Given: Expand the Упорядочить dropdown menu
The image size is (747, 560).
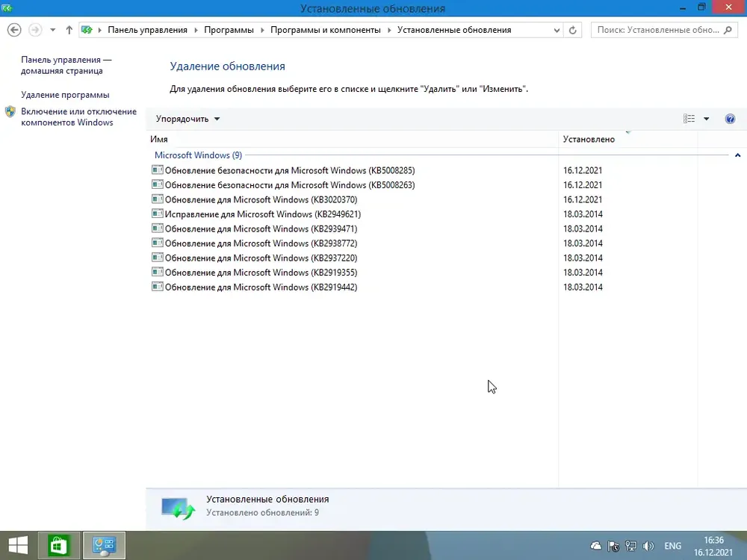Looking at the screenshot, I should coord(187,119).
